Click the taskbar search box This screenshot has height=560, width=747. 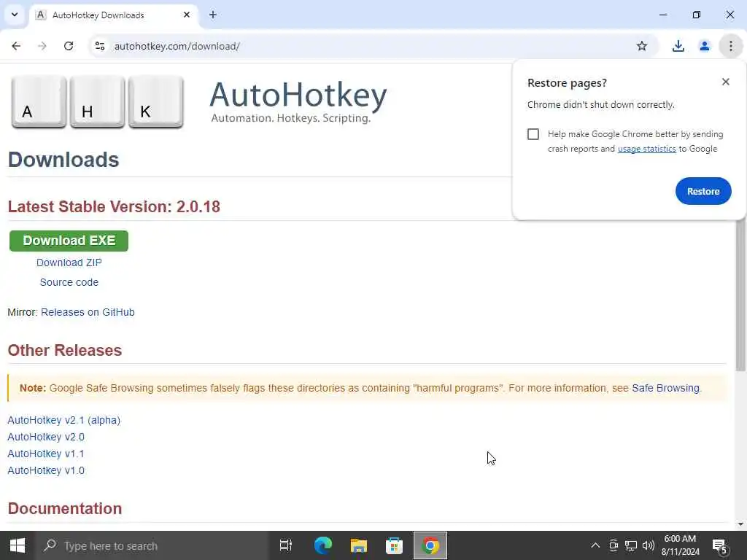[152, 545]
